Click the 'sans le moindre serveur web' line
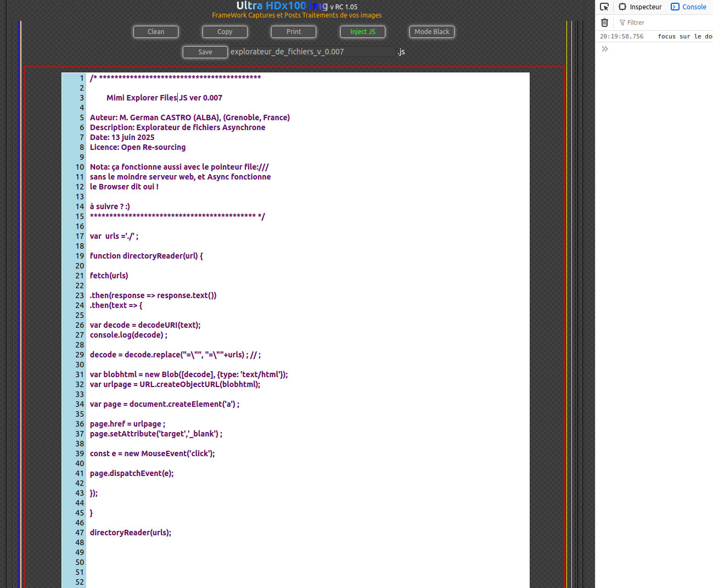The image size is (713, 588). (x=180, y=177)
